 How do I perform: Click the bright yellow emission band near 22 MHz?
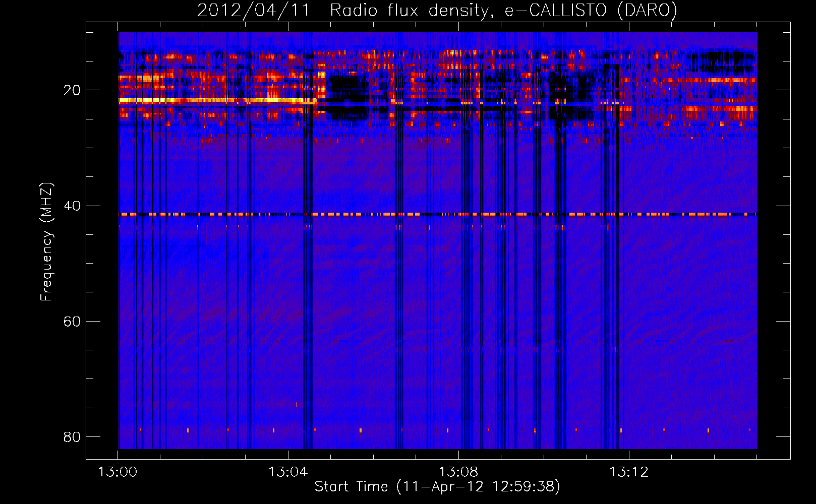[x=217, y=100]
